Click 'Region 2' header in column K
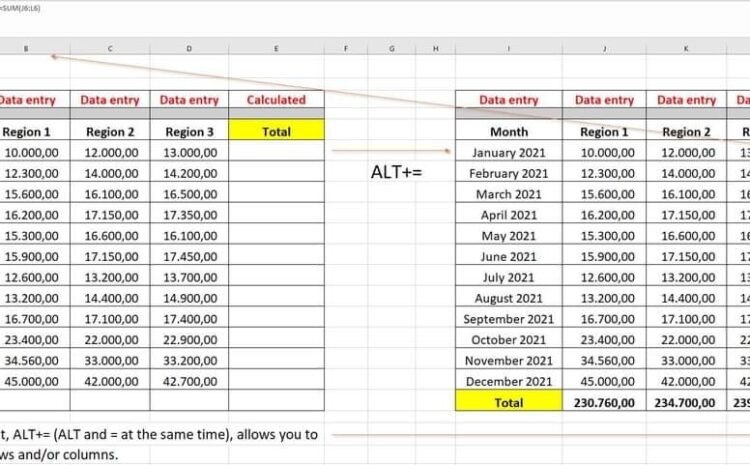The height and width of the screenshot is (465, 750). coord(686,132)
